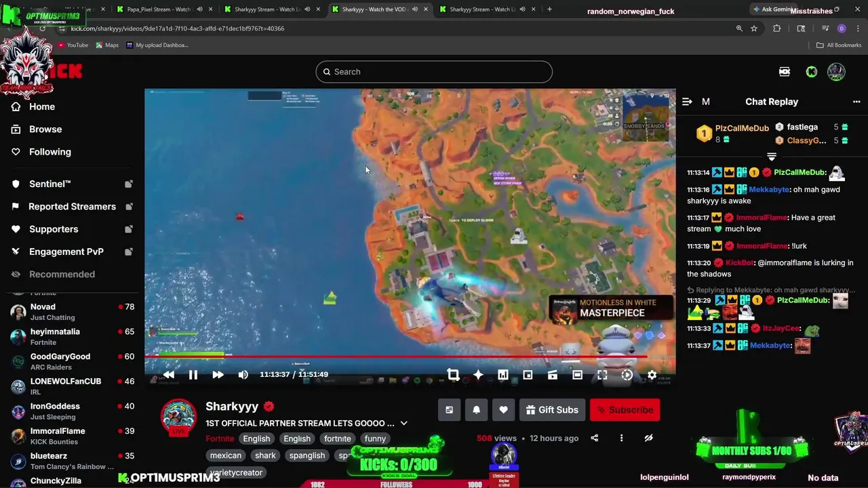The height and width of the screenshot is (488, 868).
Task: Open heyimnatalia channel avatar
Action: pyautogui.click(x=18, y=337)
